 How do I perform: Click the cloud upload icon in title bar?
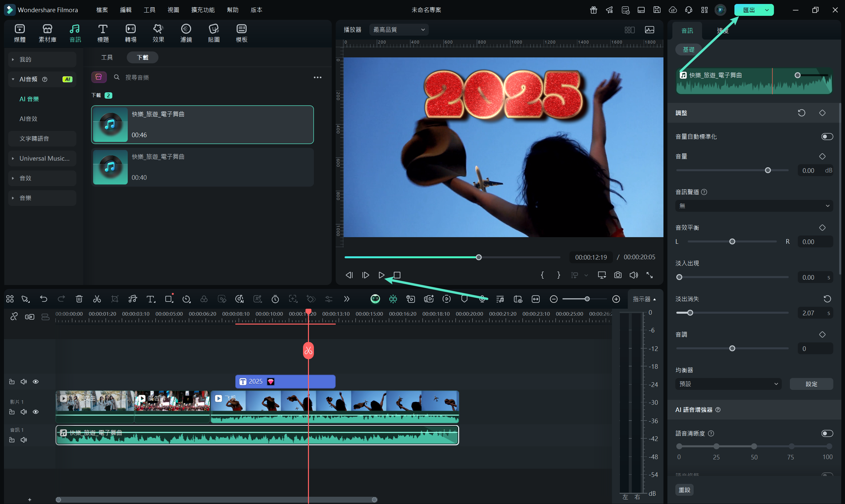673,10
